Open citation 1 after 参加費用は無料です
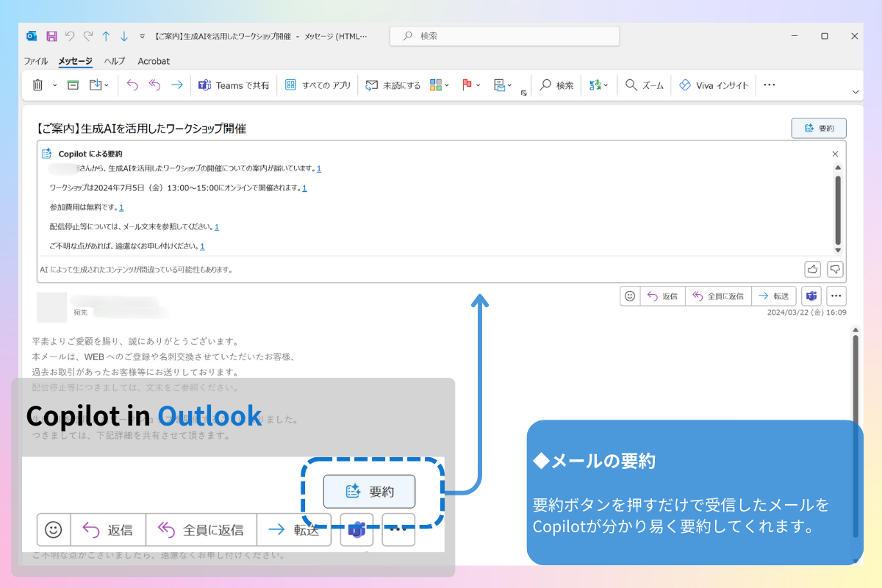 pyautogui.click(x=121, y=207)
